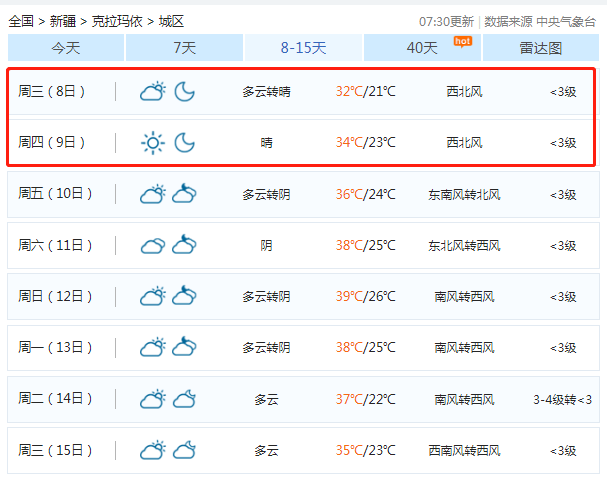This screenshot has width=607, height=477.
Task: Open the 今天 forecast tab
Action: pyautogui.click(x=66, y=48)
